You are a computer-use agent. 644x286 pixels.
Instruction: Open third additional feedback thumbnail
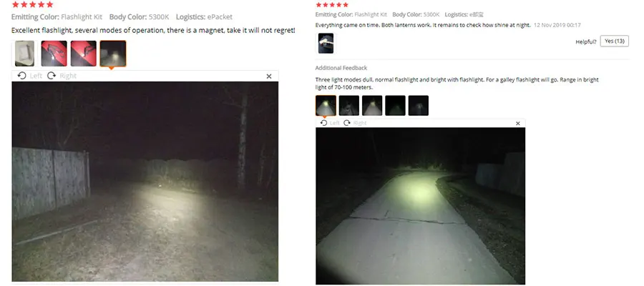pos(372,106)
